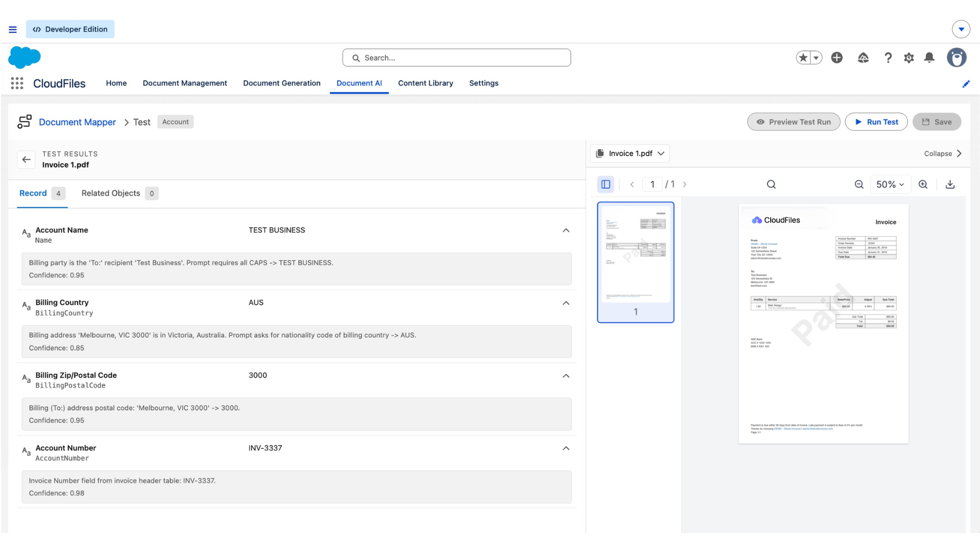Click the Related Objects count badge 0

pyautogui.click(x=152, y=193)
